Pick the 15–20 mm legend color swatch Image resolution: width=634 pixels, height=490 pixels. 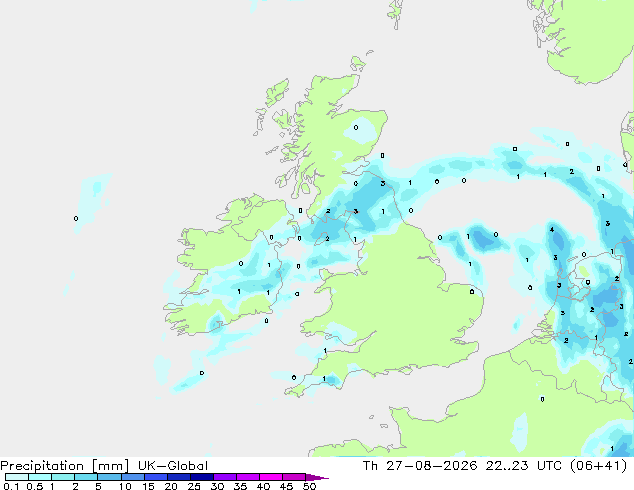coord(156,477)
